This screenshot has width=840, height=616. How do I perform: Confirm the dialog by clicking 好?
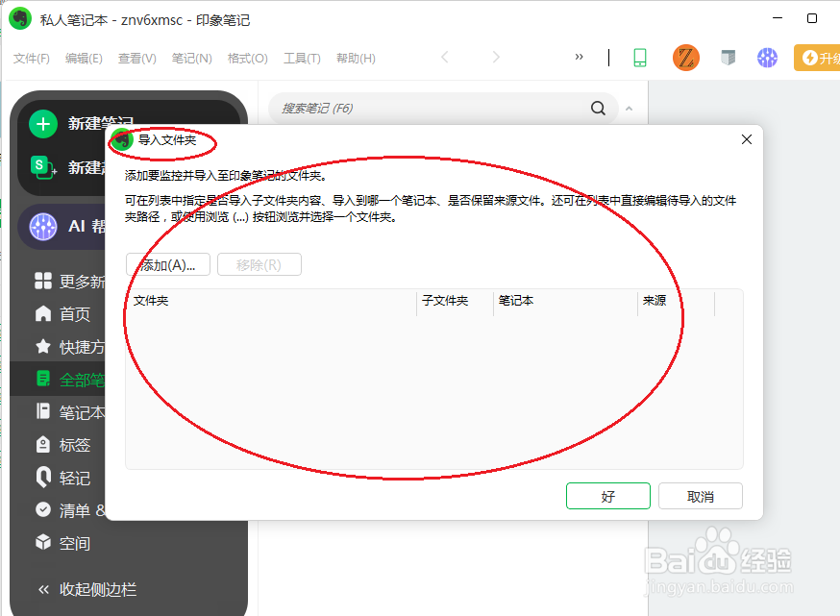click(x=607, y=496)
